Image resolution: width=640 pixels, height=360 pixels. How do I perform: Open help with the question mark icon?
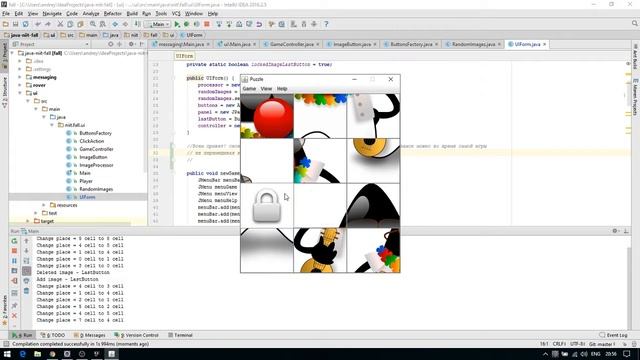[326, 24]
